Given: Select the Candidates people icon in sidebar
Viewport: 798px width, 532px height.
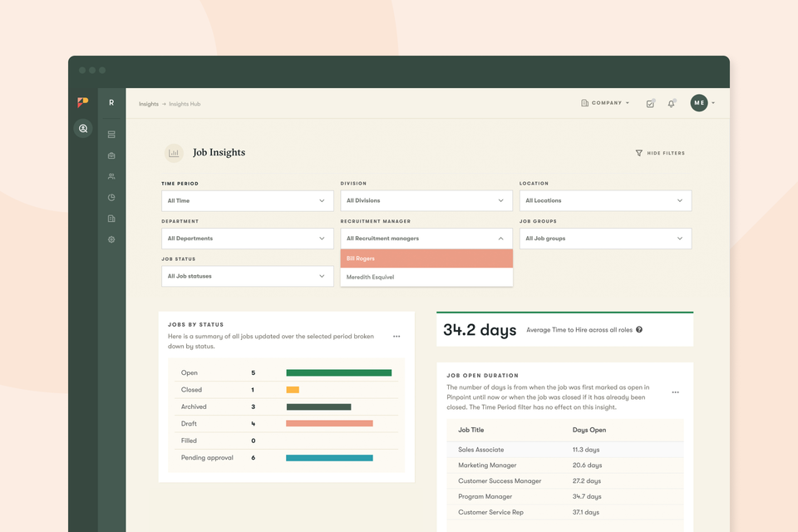Looking at the screenshot, I should [111, 176].
